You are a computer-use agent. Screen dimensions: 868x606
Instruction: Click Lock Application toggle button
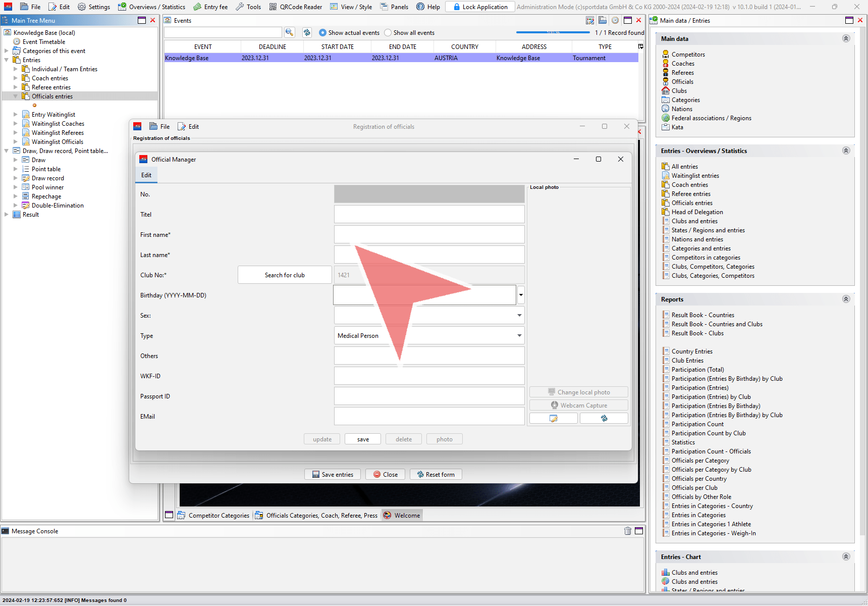click(480, 7)
